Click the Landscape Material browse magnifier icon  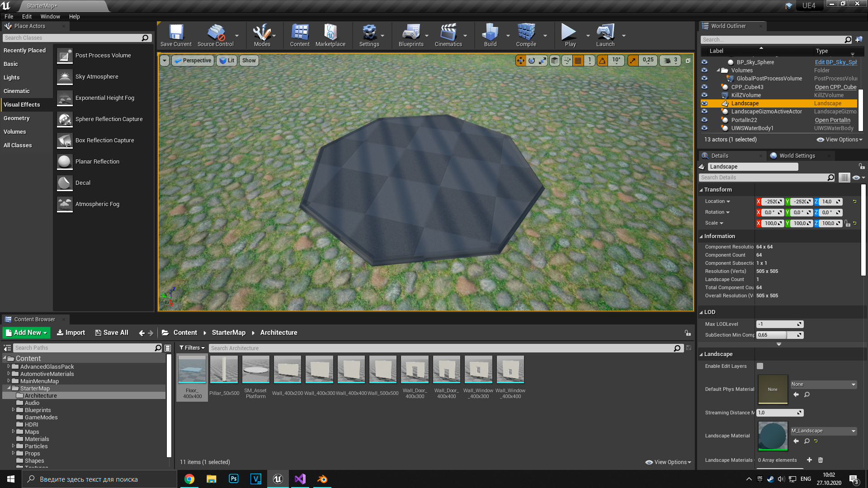(807, 441)
